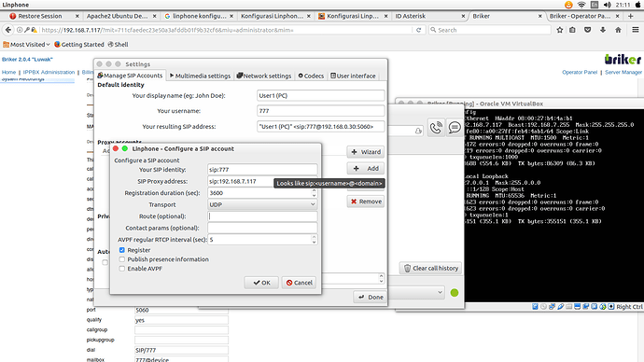Click the site info icon in URL bar
The height and width of the screenshot is (362, 644).
[x=20, y=30]
